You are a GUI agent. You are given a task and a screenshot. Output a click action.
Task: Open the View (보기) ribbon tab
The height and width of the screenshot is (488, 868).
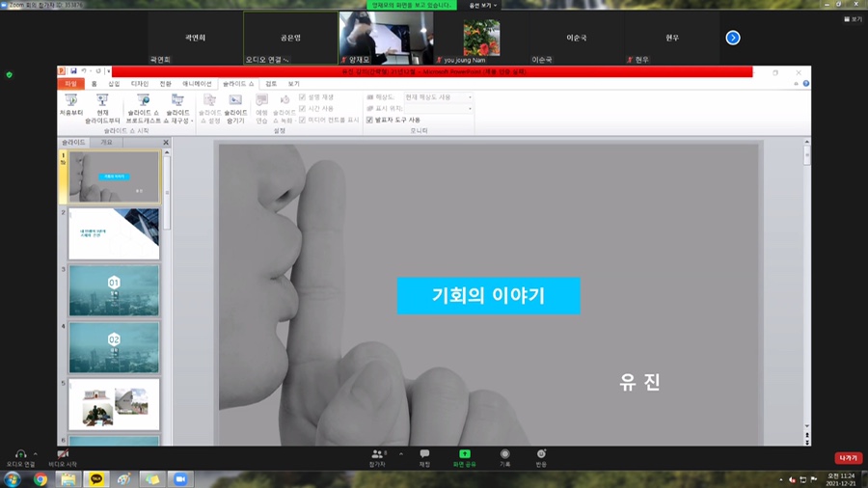pyautogui.click(x=293, y=84)
